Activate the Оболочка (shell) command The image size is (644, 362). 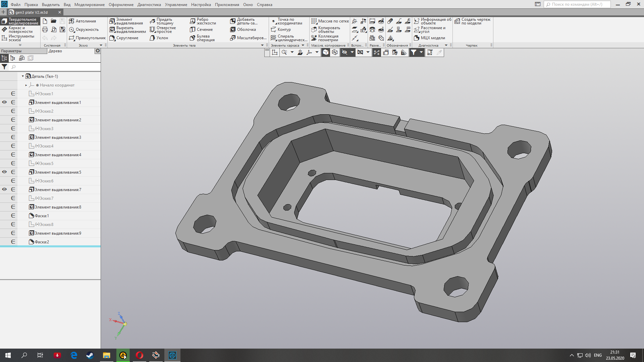pyautogui.click(x=243, y=29)
